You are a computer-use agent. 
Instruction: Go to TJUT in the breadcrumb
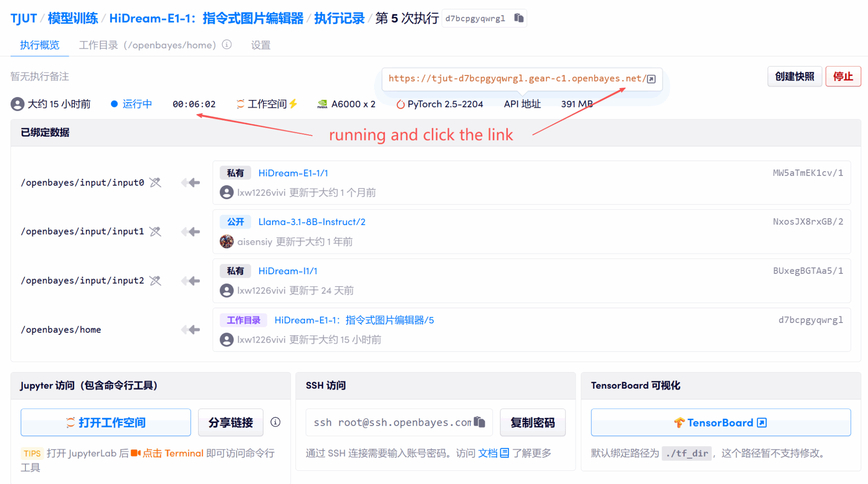pos(24,18)
